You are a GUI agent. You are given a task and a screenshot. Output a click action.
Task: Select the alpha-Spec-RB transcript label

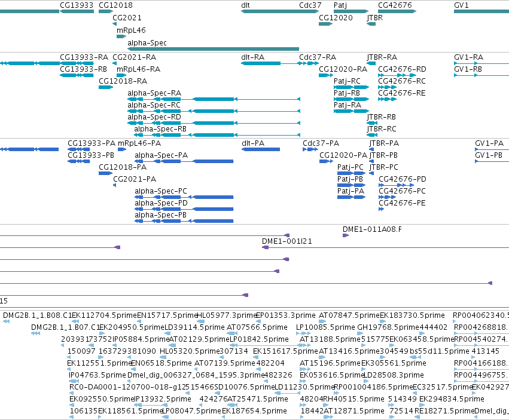point(160,129)
